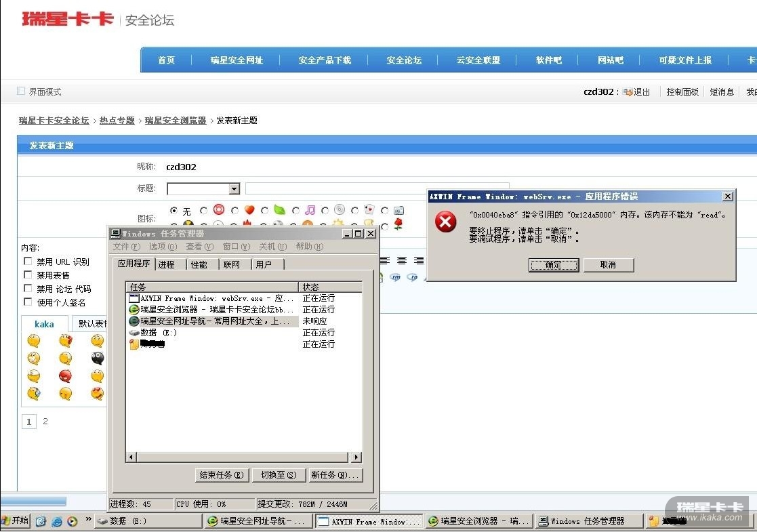The height and width of the screenshot is (532, 757).
Task: Open the 热点专题 breadcrumb link
Action: (x=117, y=120)
